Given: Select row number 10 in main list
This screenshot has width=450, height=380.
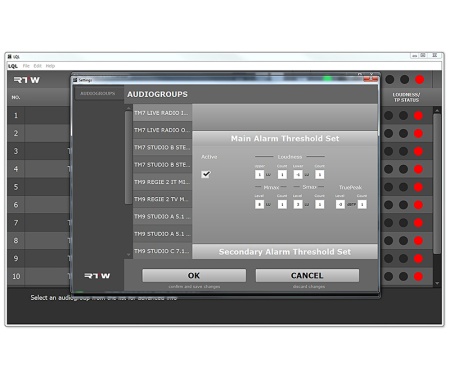Looking at the screenshot, I should tap(16, 276).
